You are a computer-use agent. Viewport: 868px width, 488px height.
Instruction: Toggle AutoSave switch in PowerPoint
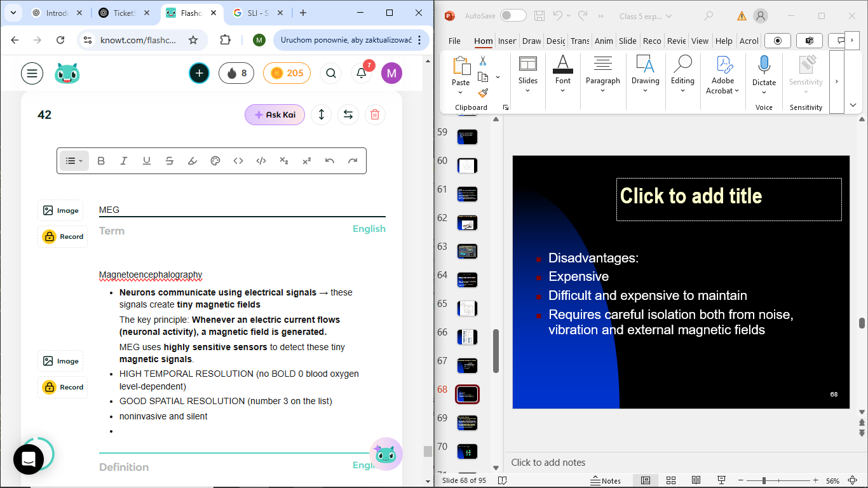point(513,16)
